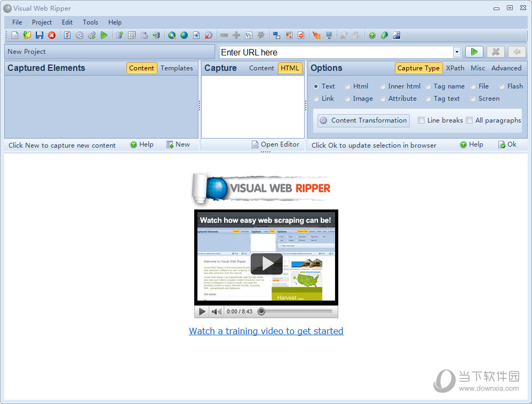Click the page with waveform icon
This screenshot has height=404, width=532.
(196, 35)
